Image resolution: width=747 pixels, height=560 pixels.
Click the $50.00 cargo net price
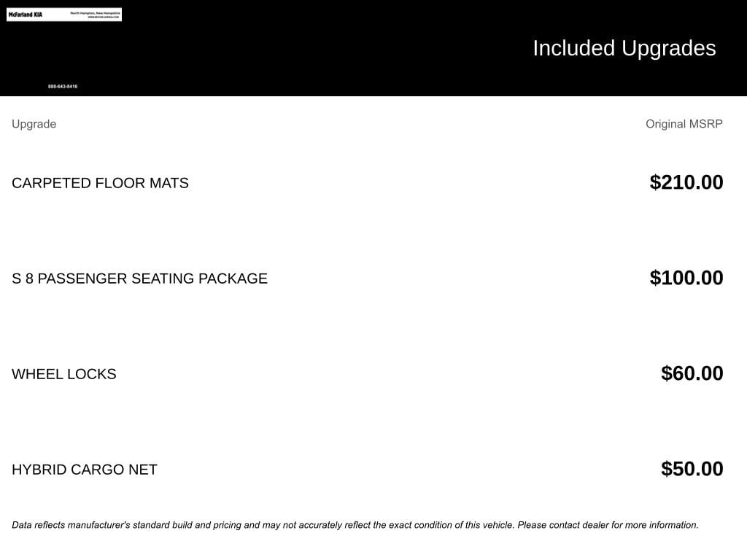click(x=692, y=469)
